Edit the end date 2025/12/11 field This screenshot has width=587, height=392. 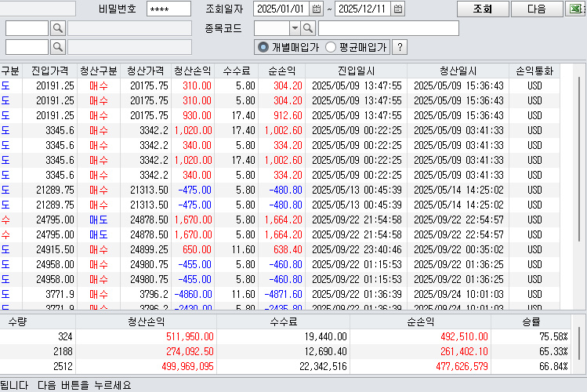(363, 9)
